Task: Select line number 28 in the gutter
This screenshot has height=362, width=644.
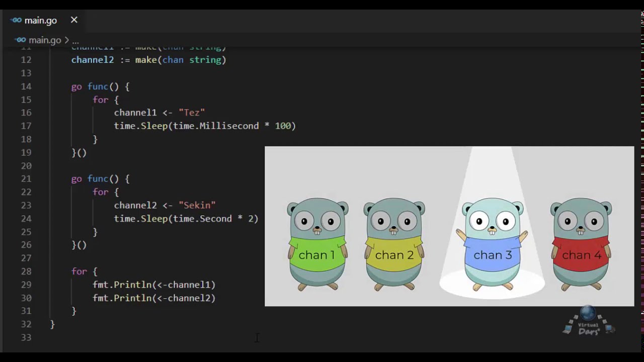Action: click(26, 271)
